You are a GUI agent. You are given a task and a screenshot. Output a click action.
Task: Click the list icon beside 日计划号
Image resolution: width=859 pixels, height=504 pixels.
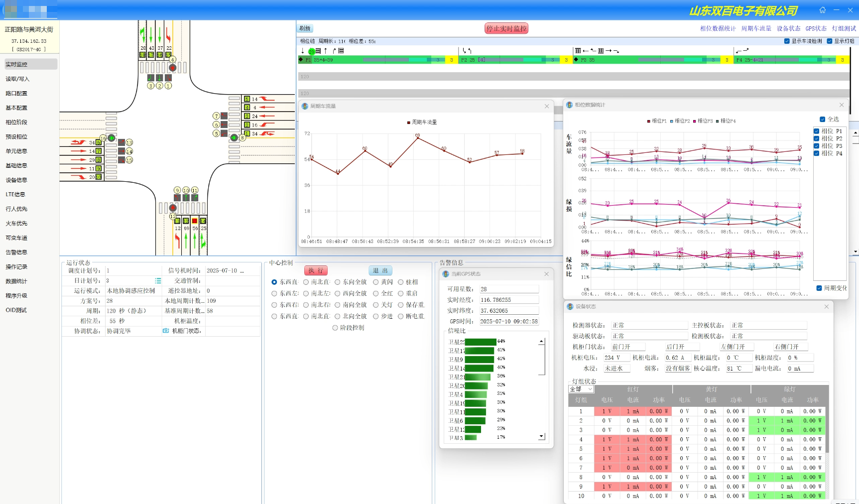click(158, 281)
